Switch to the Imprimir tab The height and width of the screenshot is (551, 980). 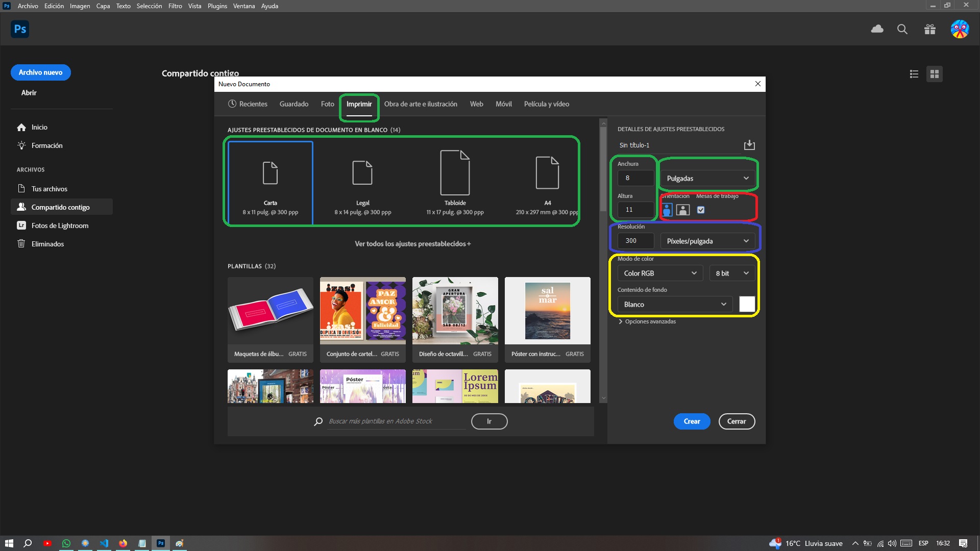coord(359,104)
